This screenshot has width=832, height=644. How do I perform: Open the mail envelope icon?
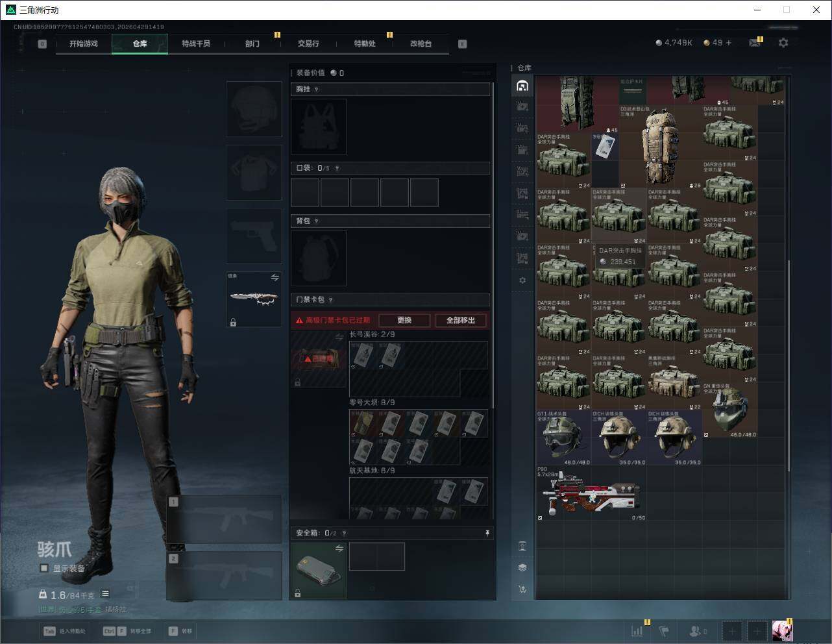pyautogui.click(x=754, y=43)
